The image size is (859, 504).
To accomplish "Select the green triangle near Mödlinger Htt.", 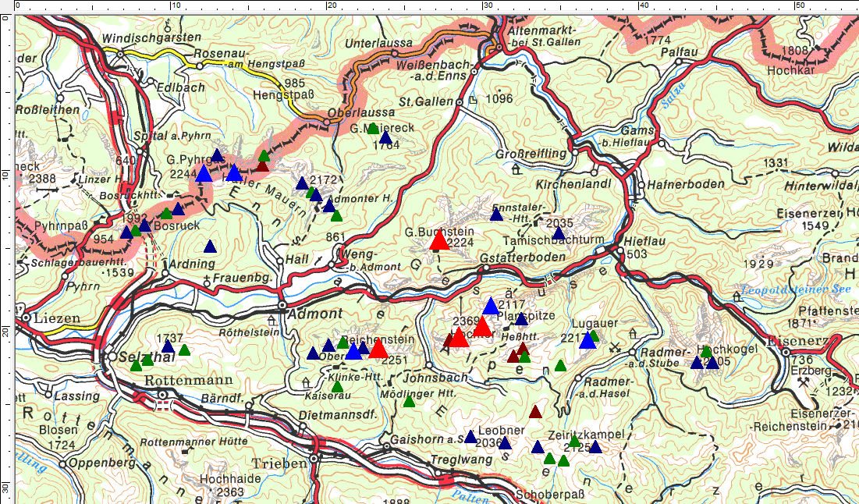I will coord(409,402).
